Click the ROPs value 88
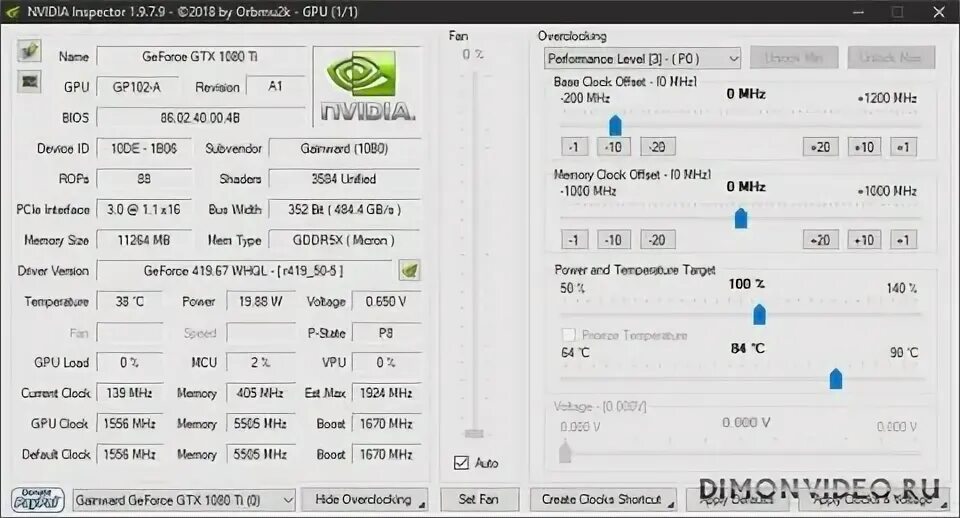Screen dimensions: 960x518 point(144,179)
